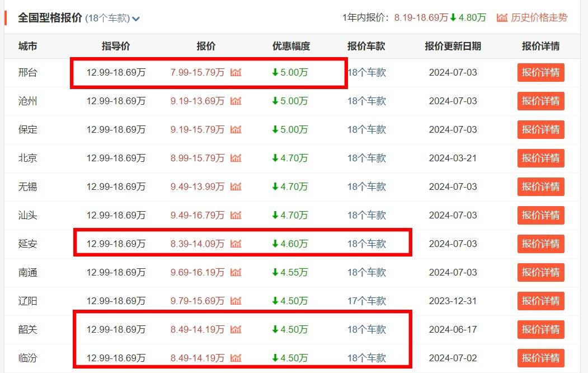Open the chart icon in 南通 row
The image size is (588, 373).
click(236, 272)
